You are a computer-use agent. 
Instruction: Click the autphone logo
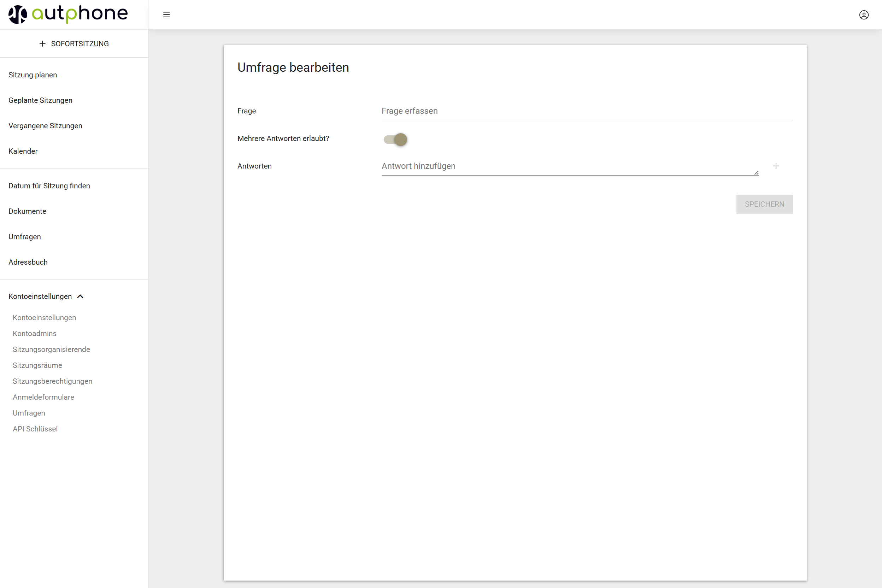tap(68, 14)
